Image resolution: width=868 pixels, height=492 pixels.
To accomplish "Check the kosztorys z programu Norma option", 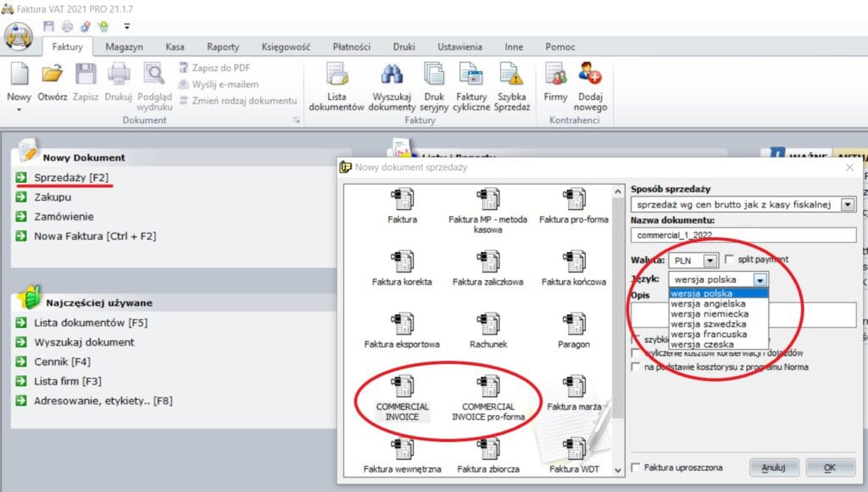I will [x=637, y=368].
